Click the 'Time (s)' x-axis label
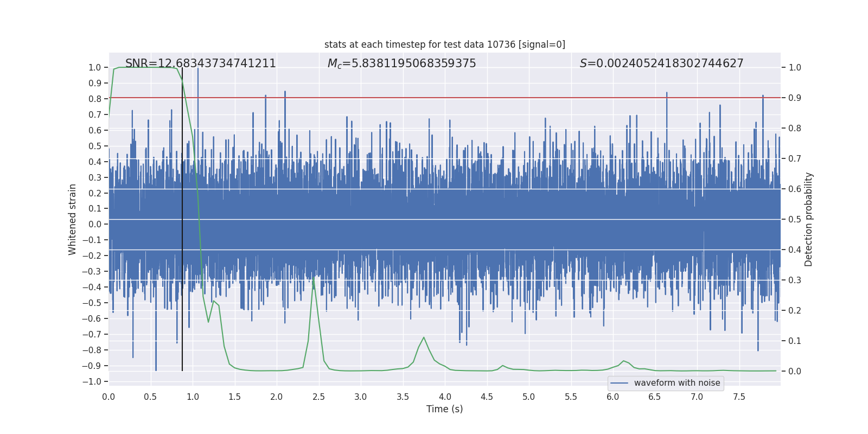 pos(444,409)
